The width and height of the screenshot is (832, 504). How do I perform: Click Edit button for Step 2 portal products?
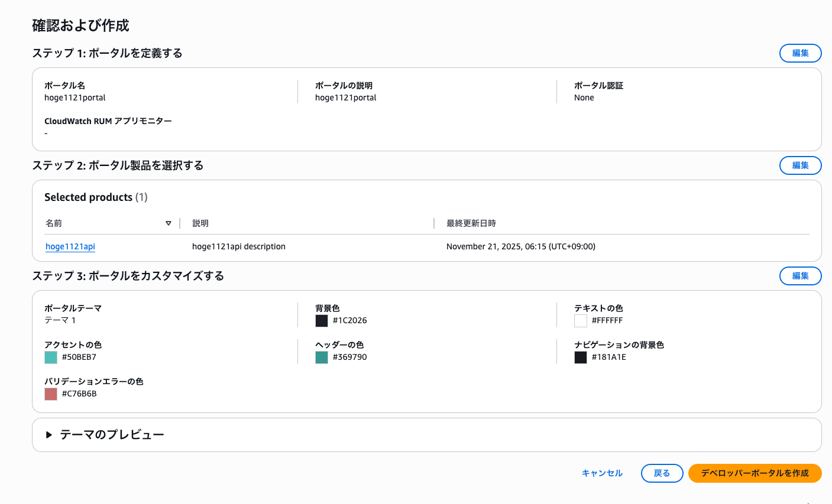(800, 165)
